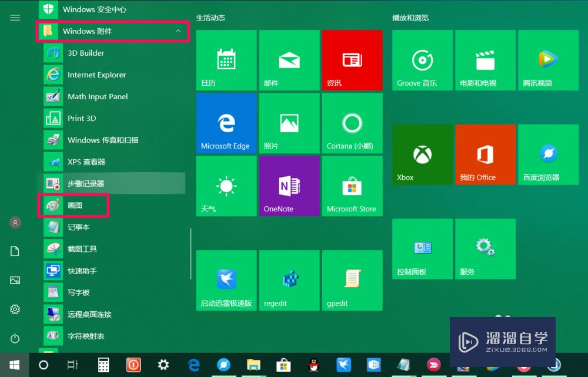Open Pictures from Start sidebar
Image resolution: width=588 pixels, height=377 pixels.
pyautogui.click(x=15, y=280)
